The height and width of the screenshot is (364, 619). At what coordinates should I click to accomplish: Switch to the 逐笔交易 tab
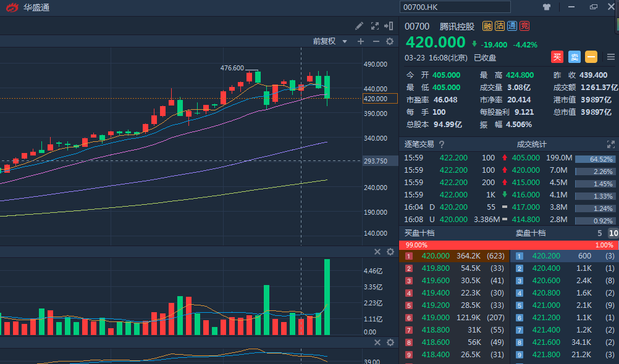pos(419,144)
